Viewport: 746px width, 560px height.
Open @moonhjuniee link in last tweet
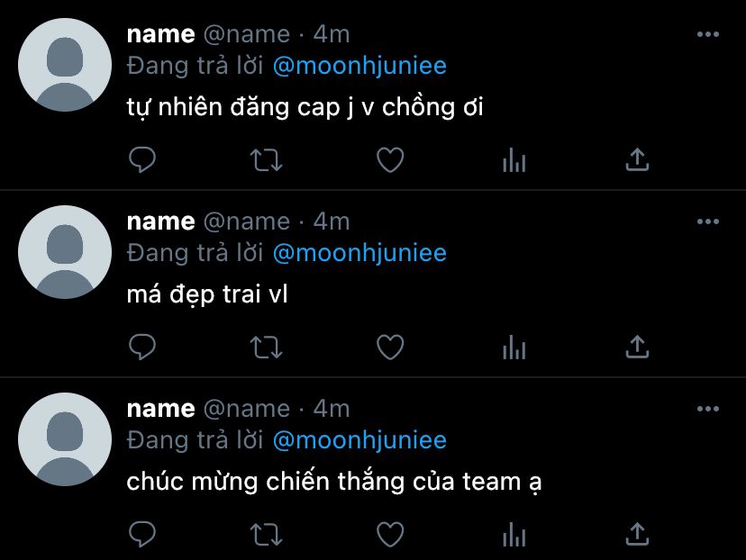point(359,440)
